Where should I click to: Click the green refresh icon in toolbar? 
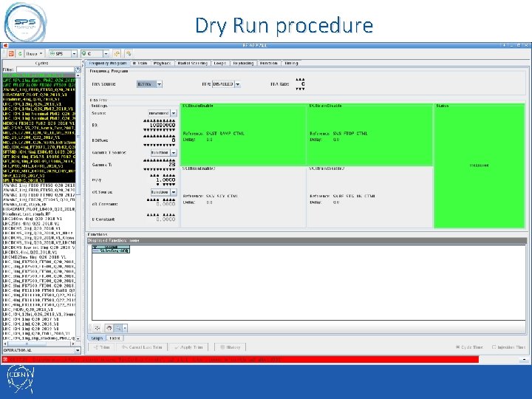tap(20, 54)
